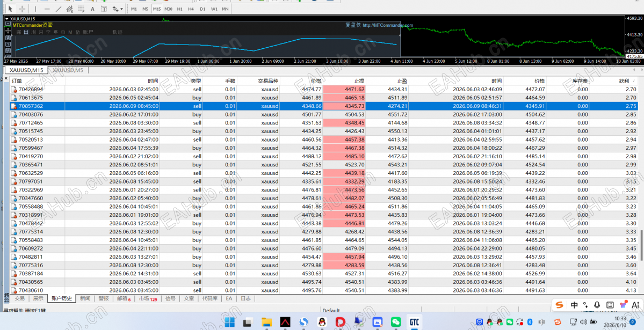Switch chart to D1 timeframe

pos(202,9)
